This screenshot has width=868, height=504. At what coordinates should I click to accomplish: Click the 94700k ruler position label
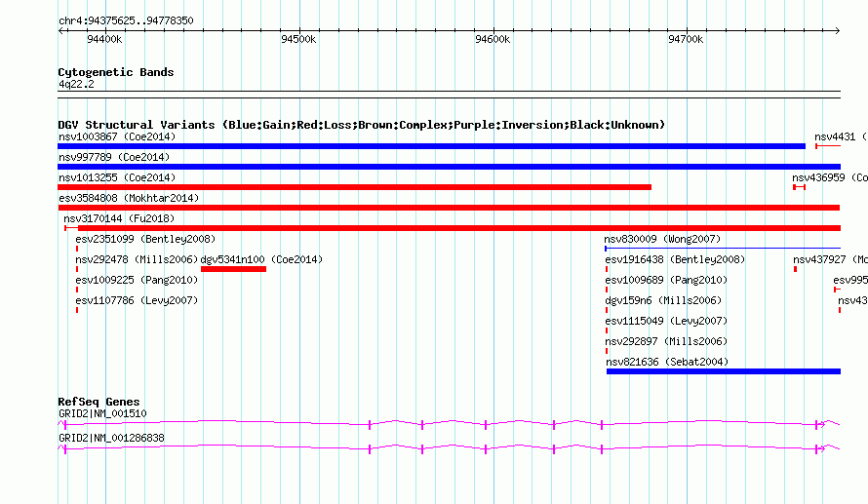coord(686,39)
